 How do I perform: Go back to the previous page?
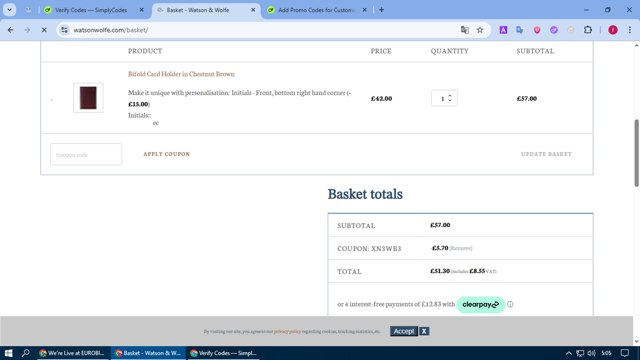point(11,30)
